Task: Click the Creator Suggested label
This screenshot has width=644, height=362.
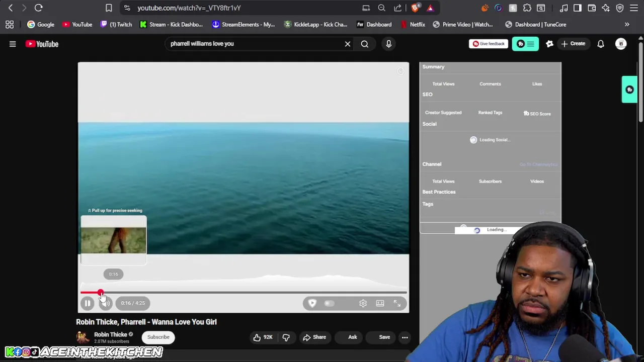Action: point(443,113)
